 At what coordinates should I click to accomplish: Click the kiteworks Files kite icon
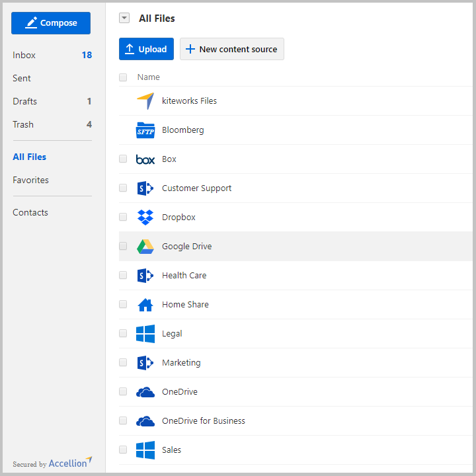tap(145, 100)
